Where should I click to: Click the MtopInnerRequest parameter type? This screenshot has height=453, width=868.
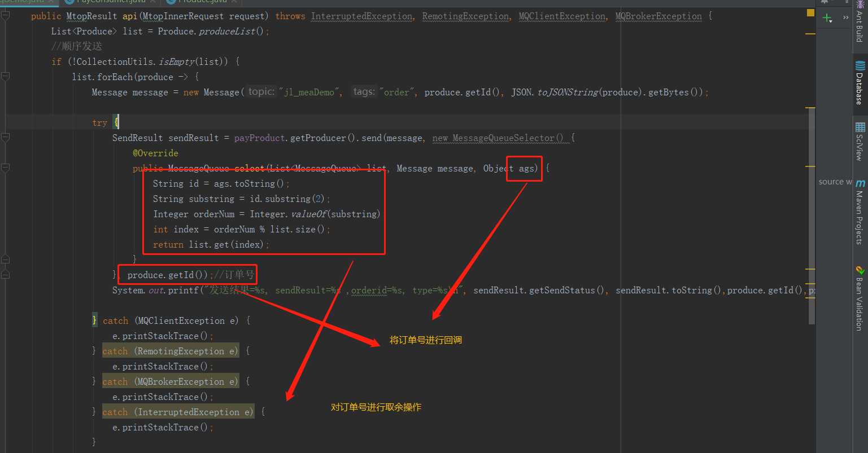[x=184, y=16]
